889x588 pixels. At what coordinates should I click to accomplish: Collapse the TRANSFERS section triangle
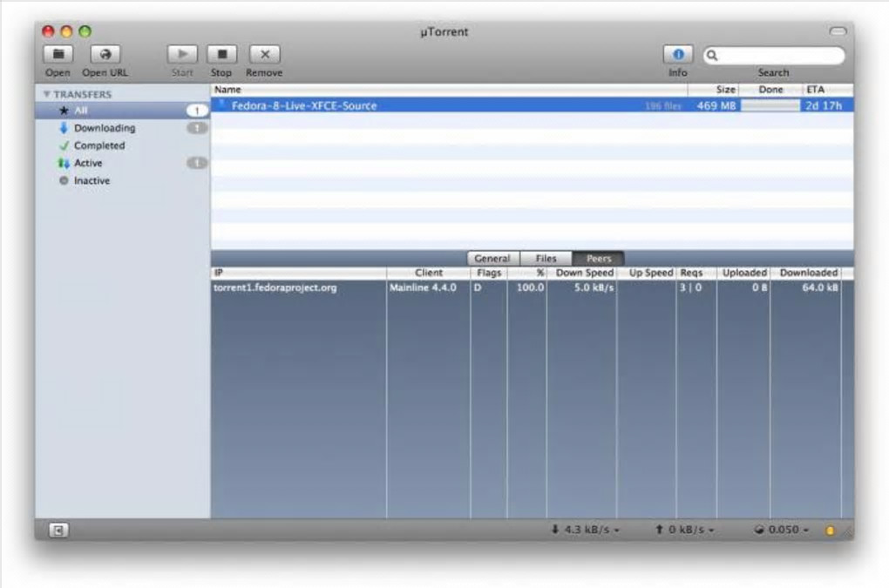coord(46,94)
